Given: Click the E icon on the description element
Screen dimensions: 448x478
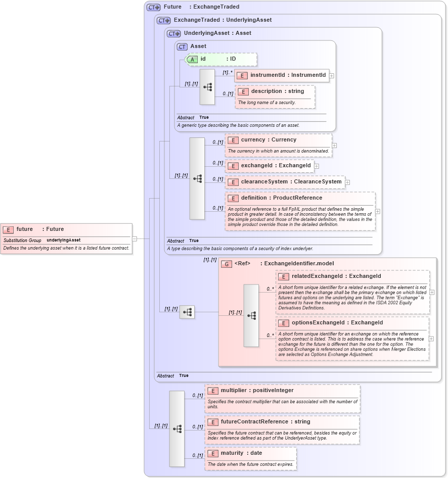Looking at the screenshot, I should click(243, 91).
